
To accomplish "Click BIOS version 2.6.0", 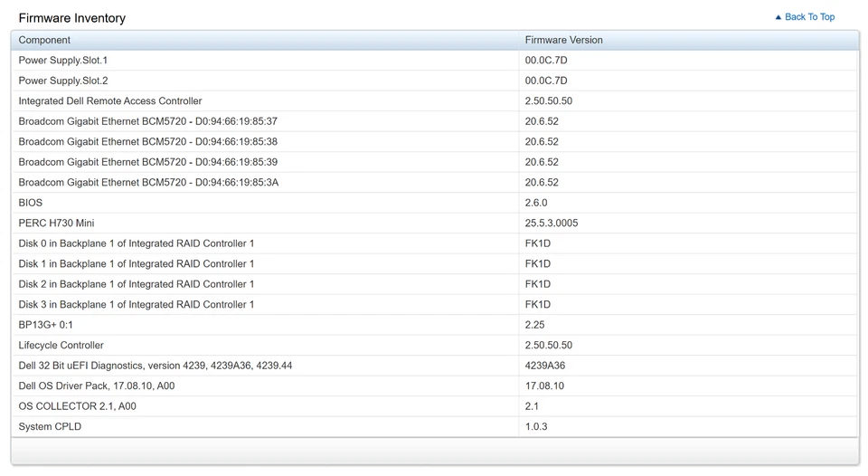I will [536, 203].
